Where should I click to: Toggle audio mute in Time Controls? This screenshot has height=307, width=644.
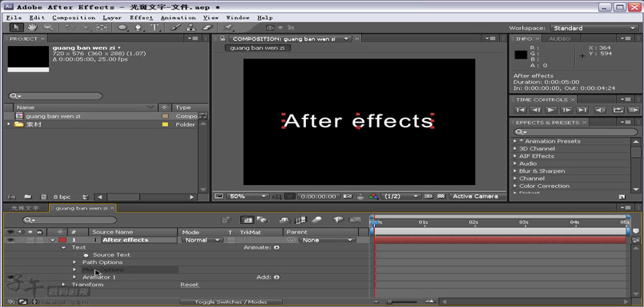click(x=600, y=111)
